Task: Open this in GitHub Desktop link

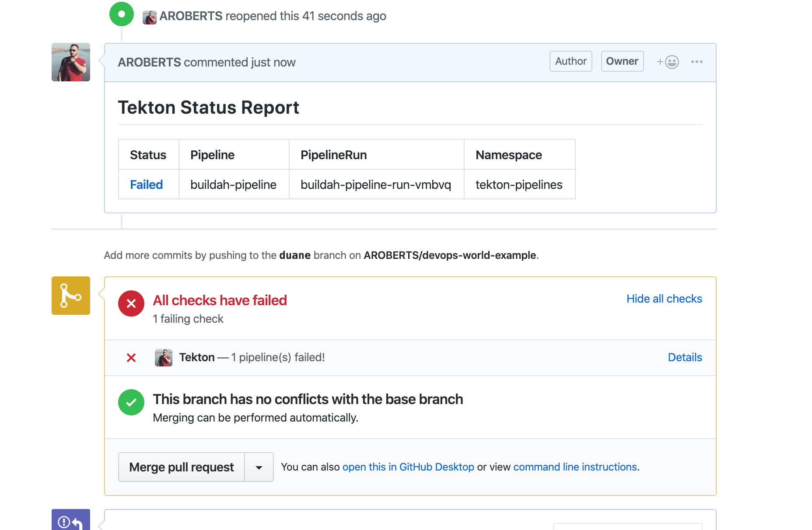Action: coord(408,467)
